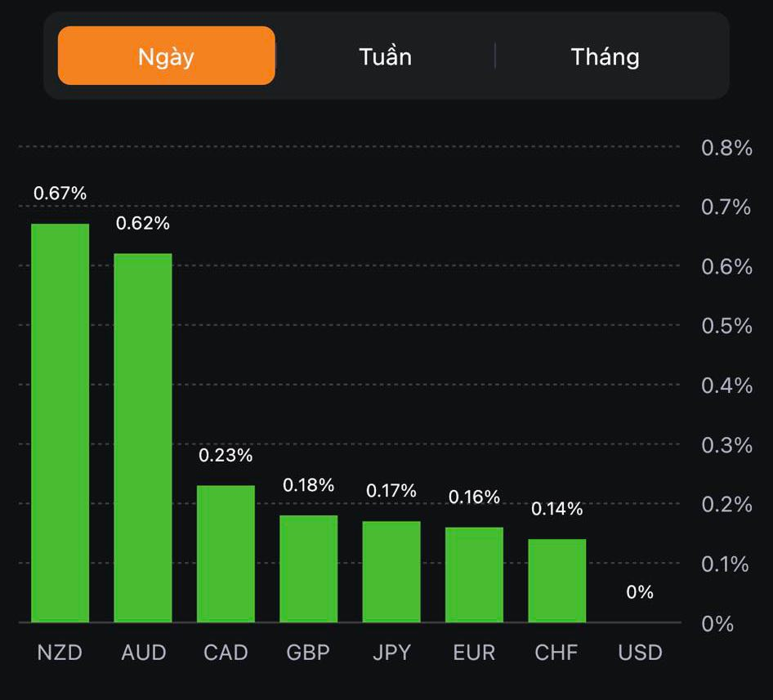
Task: Tap the GBP currency label
Action: (x=308, y=653)
